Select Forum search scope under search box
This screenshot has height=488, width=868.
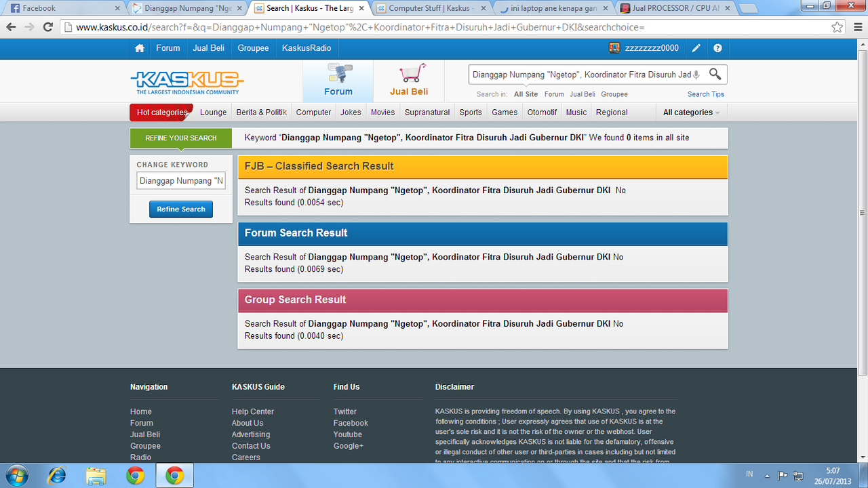coord(554,94)
